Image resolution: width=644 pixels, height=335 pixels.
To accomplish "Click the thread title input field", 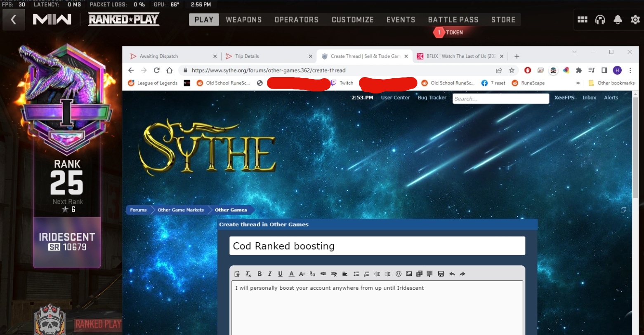I will point(377,246).
